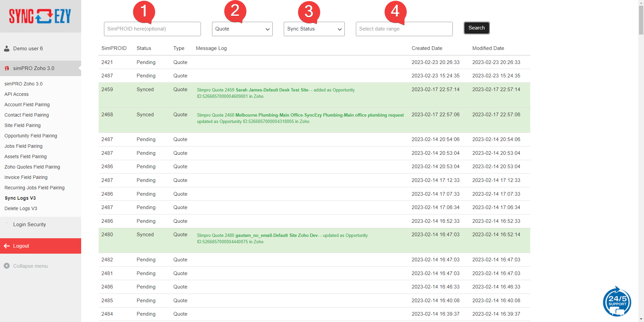
Task: Click the Modified Date column header
Action: pos(488,48)
